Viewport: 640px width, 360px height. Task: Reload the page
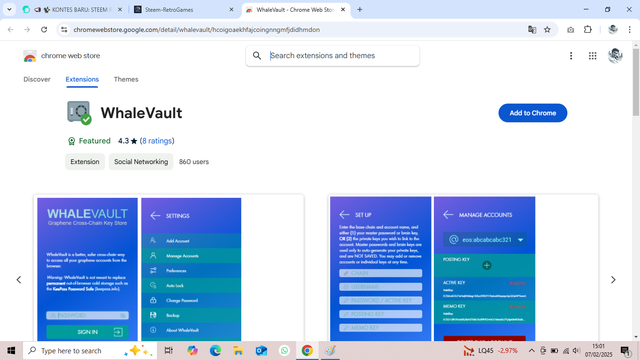(x=44, y=30)
